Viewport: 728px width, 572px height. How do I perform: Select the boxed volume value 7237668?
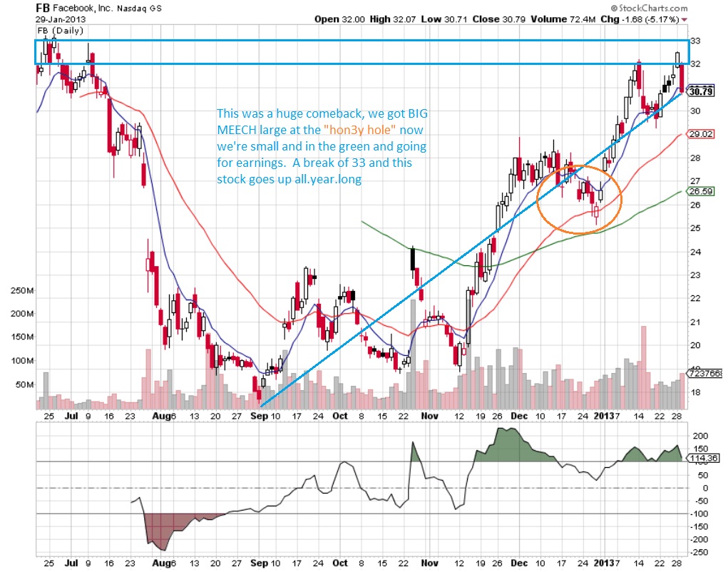click(704, 373)
